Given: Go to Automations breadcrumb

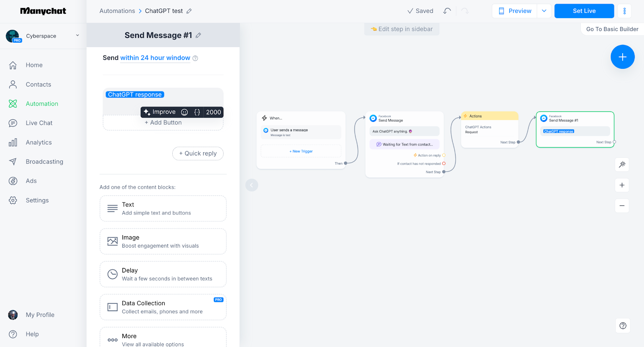Looking at the screenshot, I should pos(117,11).
